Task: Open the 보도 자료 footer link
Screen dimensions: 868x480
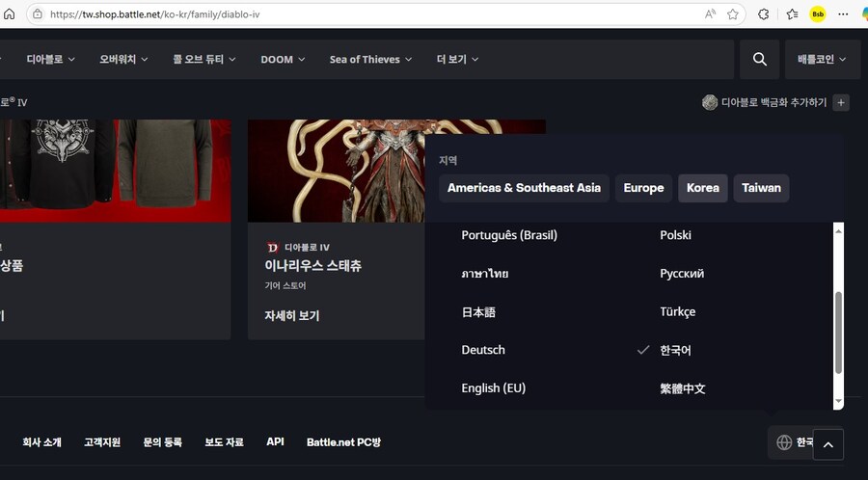Action: [224, 442]
